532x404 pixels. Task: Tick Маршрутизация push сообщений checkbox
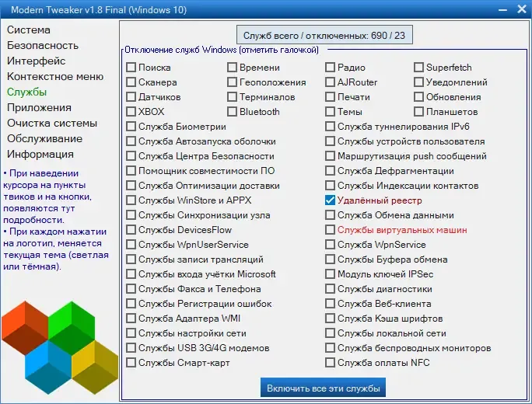[x=330, y=156]
